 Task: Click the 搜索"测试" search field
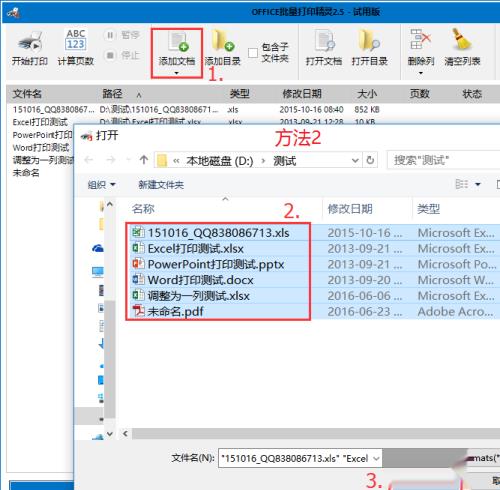coord(443,160)
